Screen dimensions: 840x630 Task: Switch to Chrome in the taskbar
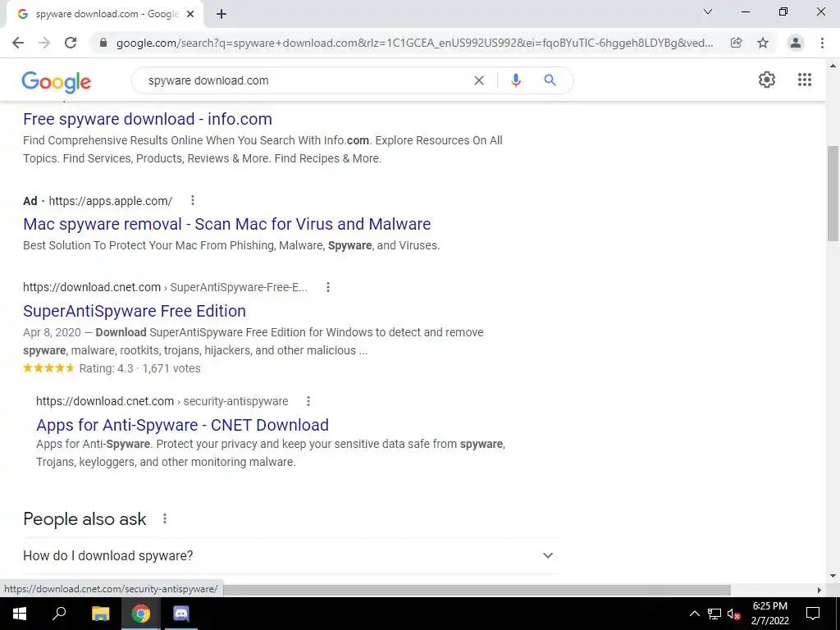[141, 614]
